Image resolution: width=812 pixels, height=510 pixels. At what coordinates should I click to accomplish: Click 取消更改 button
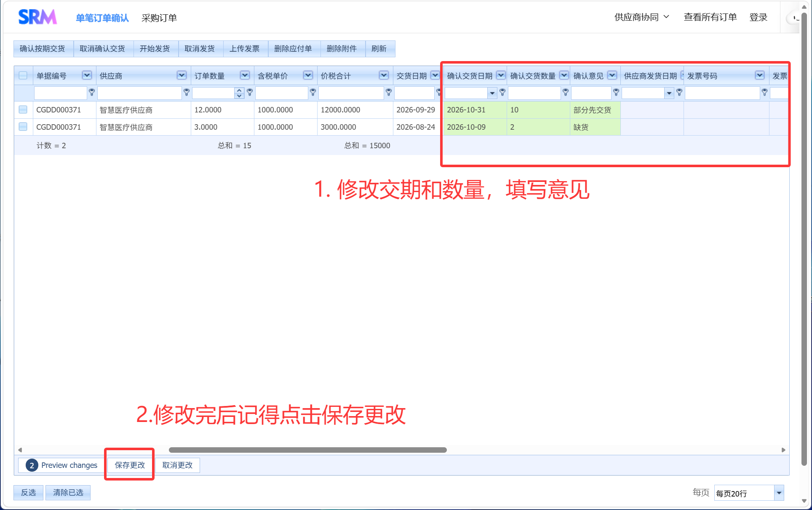177,465
